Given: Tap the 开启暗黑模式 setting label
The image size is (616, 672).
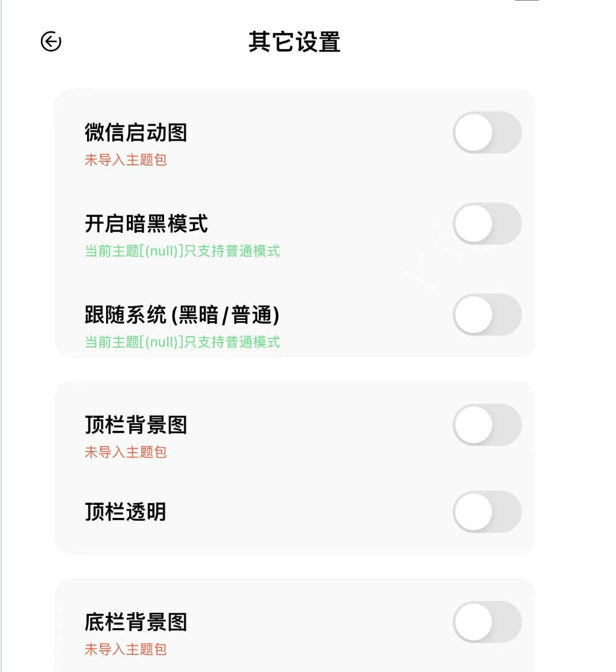Looking at the screenshot, I should tap(146, 223).
